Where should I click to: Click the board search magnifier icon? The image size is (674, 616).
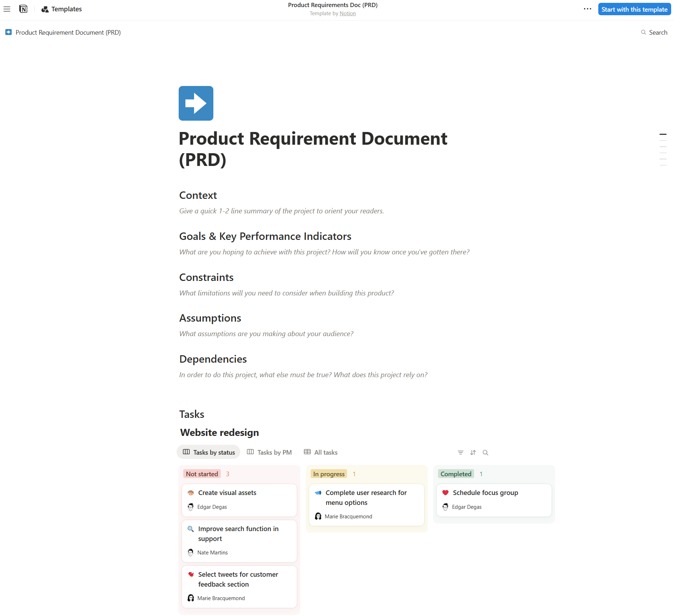pyautogui.click(x=485, y=453)
